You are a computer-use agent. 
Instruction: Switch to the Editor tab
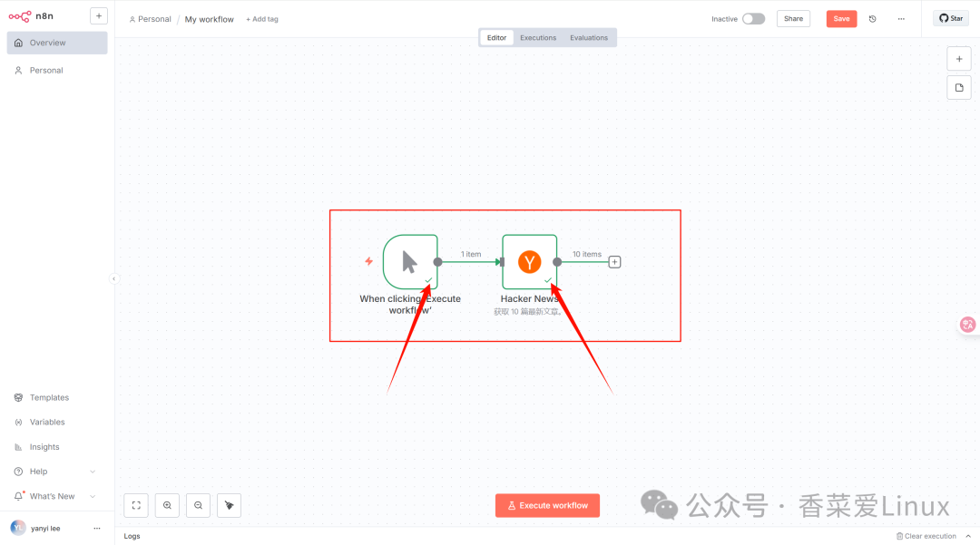pos(497,38)
